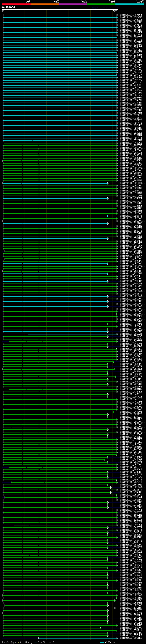Click the UniRef100_C1BV98 label

click(x=131, y=545)
